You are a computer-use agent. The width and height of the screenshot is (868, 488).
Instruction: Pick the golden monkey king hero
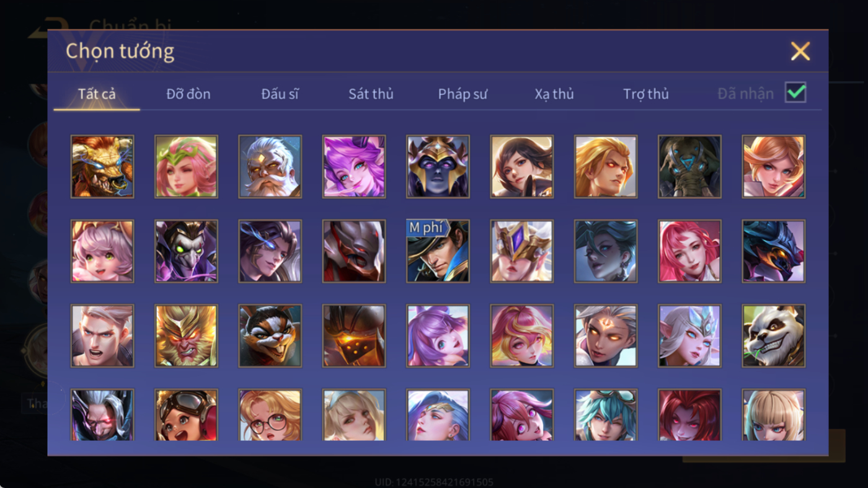pyautogui.click(x=186, y=335)
